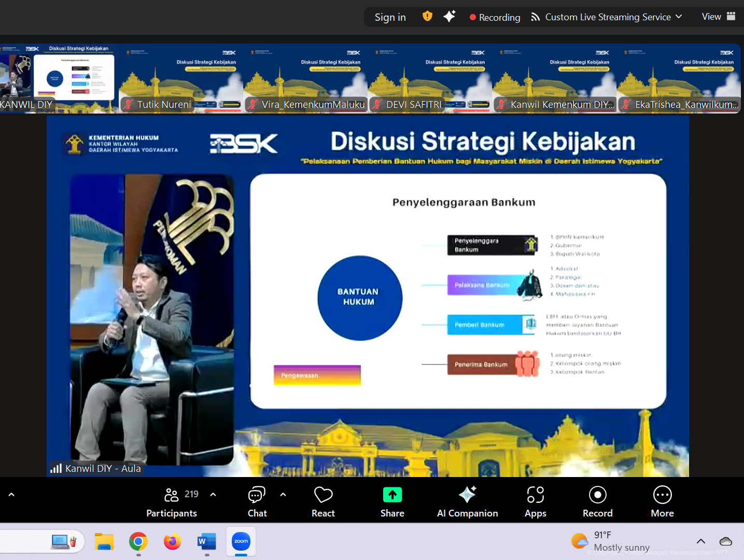Expand the left caret in meeting toolbar
Viewport: 744px width, 560px height.
point(11,495)
